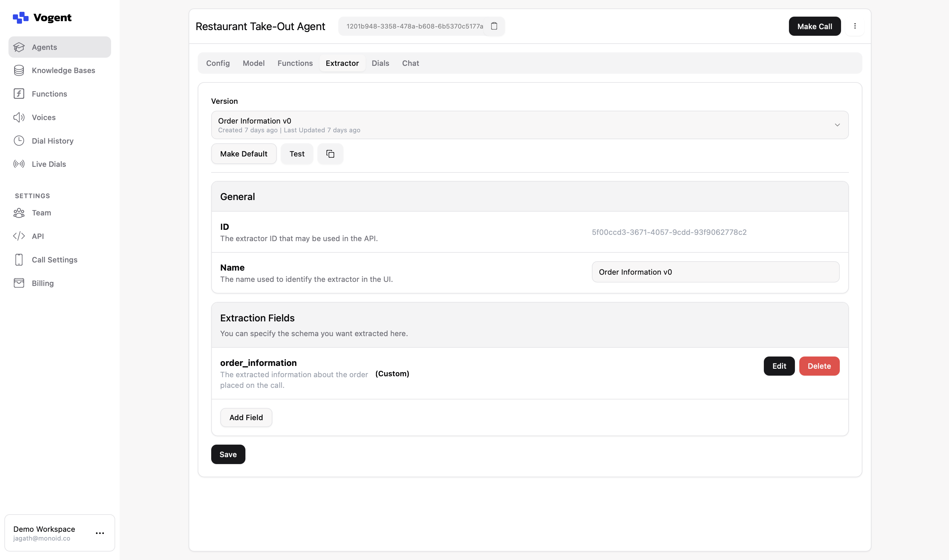The width and height of the screenshot is (949, 560).
Task: Open Demo Workspace options menu
Action: coord(100,533)
